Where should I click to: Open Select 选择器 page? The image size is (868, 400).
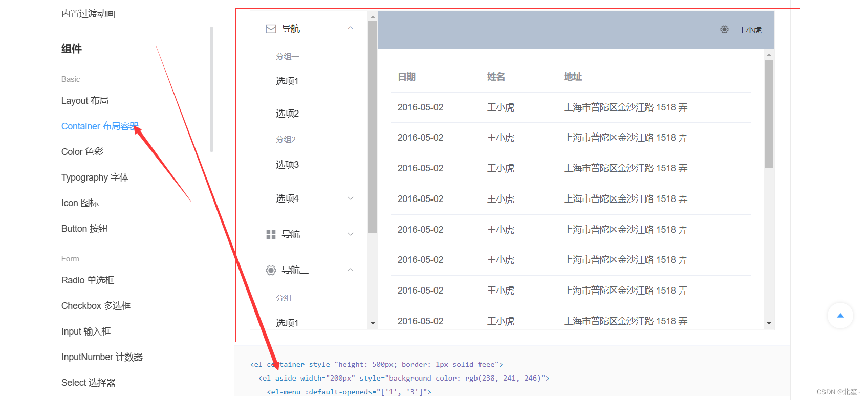(x=89, y=383)
